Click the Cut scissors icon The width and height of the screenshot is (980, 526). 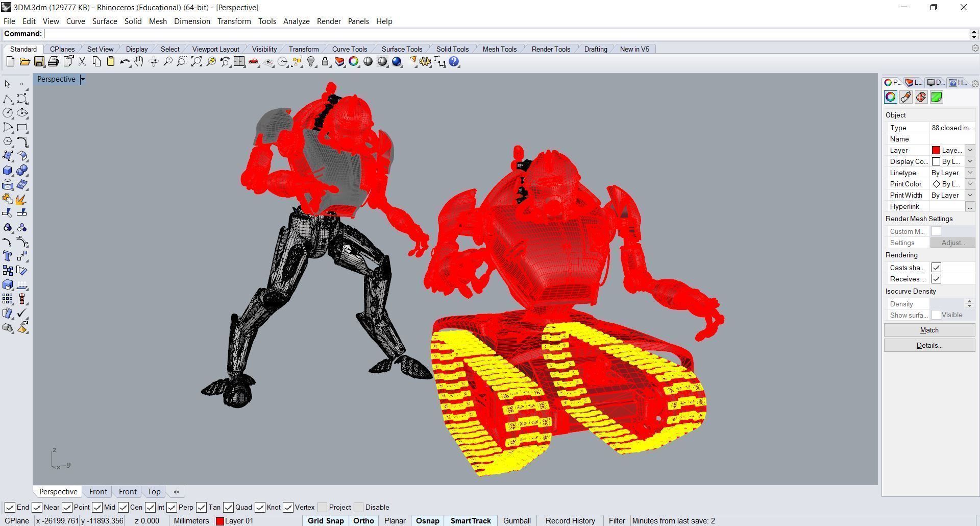(82, 62)
